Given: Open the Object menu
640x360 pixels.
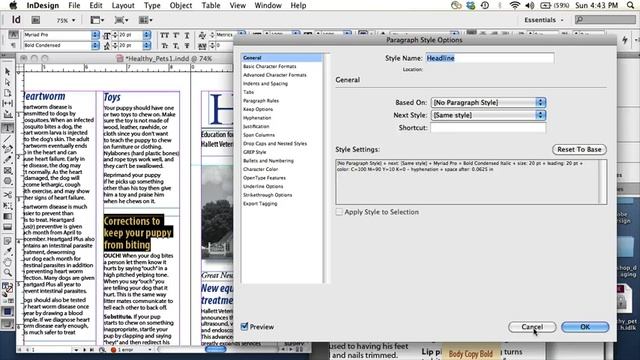Looking at the screenshot, I should click(x=181, y=5).
